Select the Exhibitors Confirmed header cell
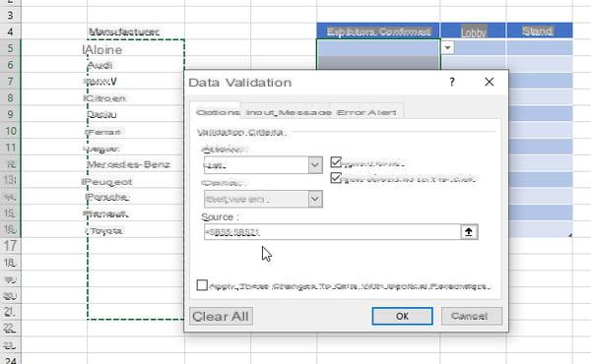The width and height of the screenshot is (591, 364). [x=378, y=30]
